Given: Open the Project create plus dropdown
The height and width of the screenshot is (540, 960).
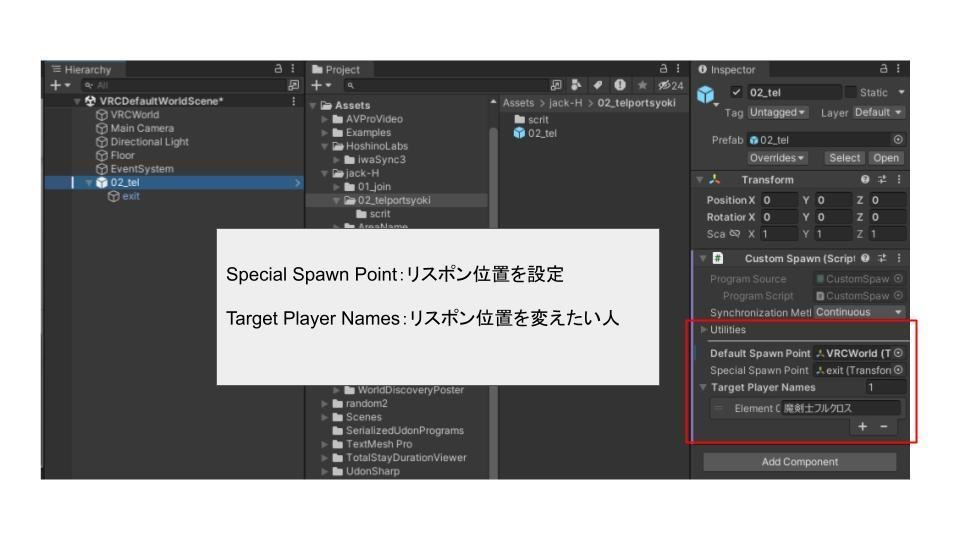Looking at the screenshot, I should point(321,85).
